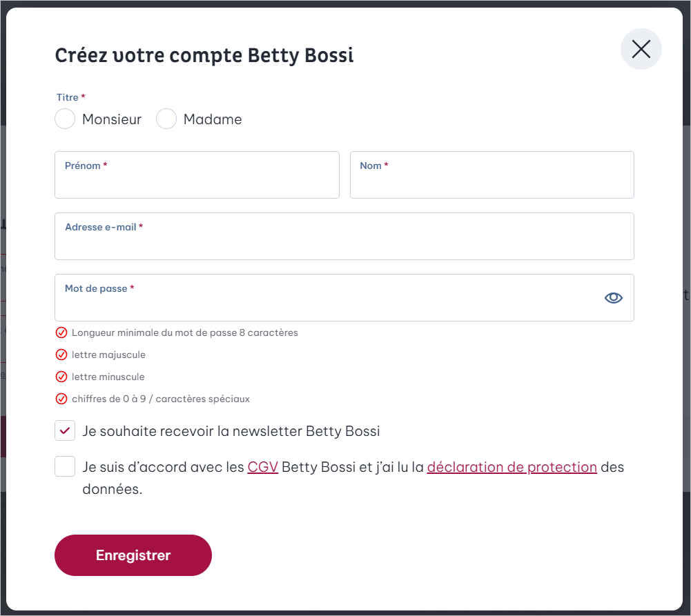Check the CGV agreement checkbox
Viewport: 691px width, 616px height.
65,466
